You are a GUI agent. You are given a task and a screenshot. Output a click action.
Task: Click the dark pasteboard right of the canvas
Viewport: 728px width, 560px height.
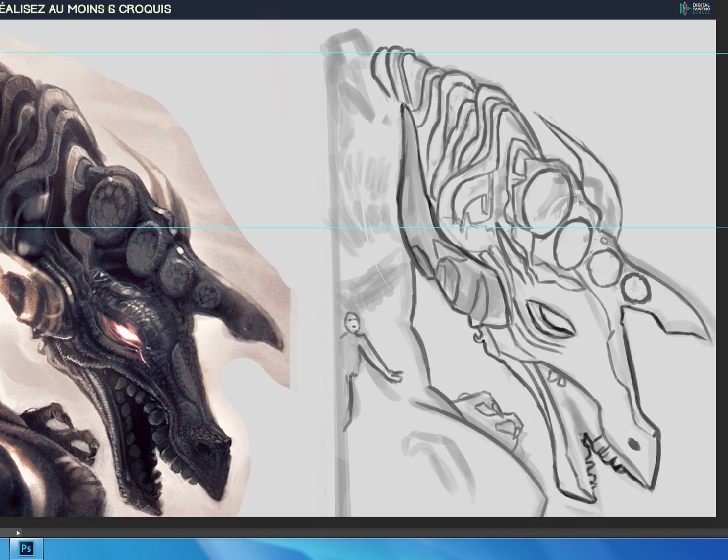point(722,288)
